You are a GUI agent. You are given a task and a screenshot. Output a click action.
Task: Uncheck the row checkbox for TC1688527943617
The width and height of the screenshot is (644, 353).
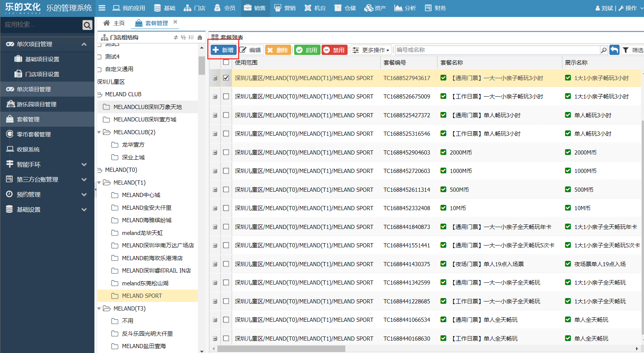click(x=226, y=78)
